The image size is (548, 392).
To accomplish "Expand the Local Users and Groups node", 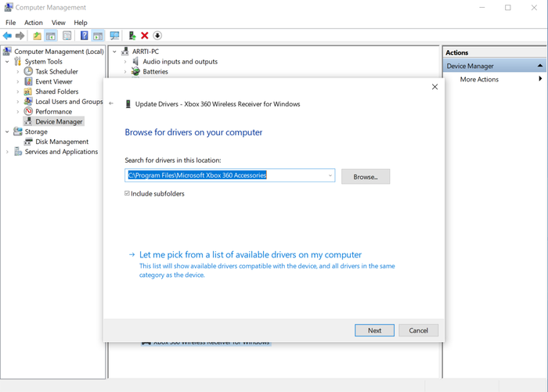I will pos(18,102).
